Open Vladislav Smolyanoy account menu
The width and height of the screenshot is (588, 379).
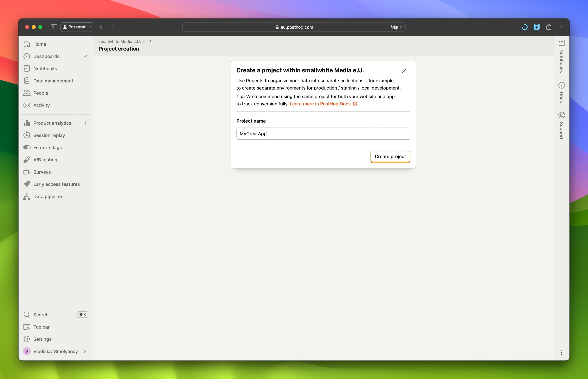click(56, 351)
